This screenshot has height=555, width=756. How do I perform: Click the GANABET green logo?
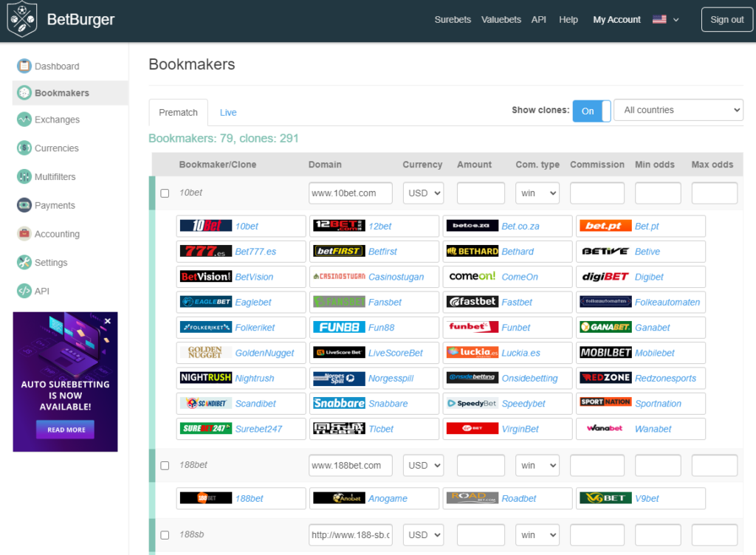(605, 327)
